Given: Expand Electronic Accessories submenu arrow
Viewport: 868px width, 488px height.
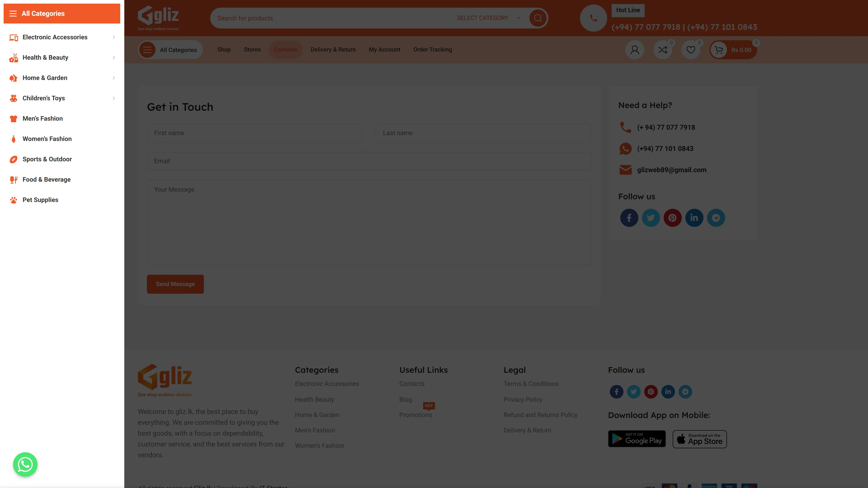Looking at the screenshot, I should 113,37.
